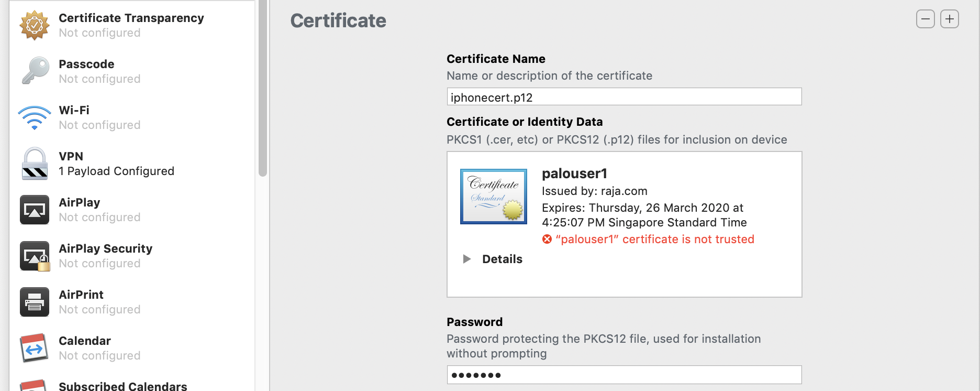
Task: Select the Passcode payload label
Action: (x=86, y=64)
